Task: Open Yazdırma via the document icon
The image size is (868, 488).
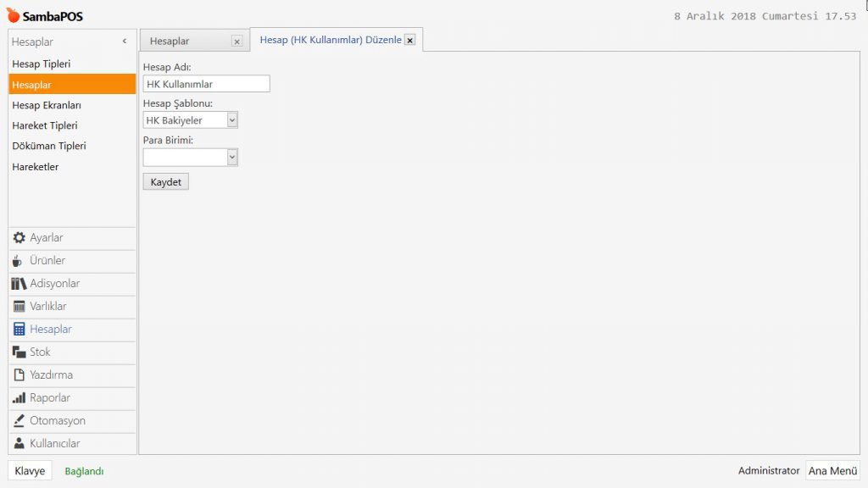Action: [19, 375]
